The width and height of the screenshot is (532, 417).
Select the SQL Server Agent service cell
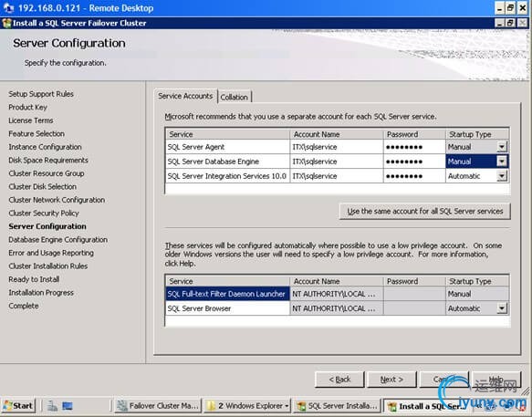pyautogui.click(x=227, y=147)
